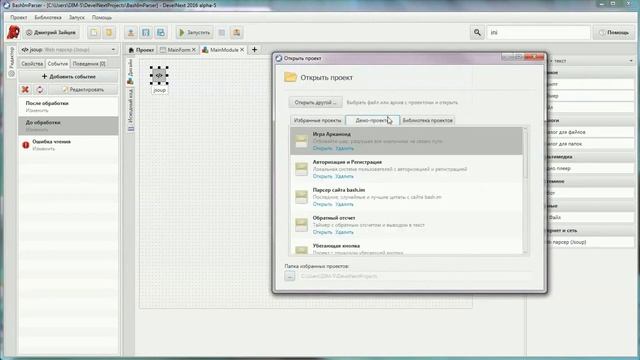Click the project icon for Авторизация и Регистрация
The height and width of the screenshot is (360, 640).
[301, 169]
